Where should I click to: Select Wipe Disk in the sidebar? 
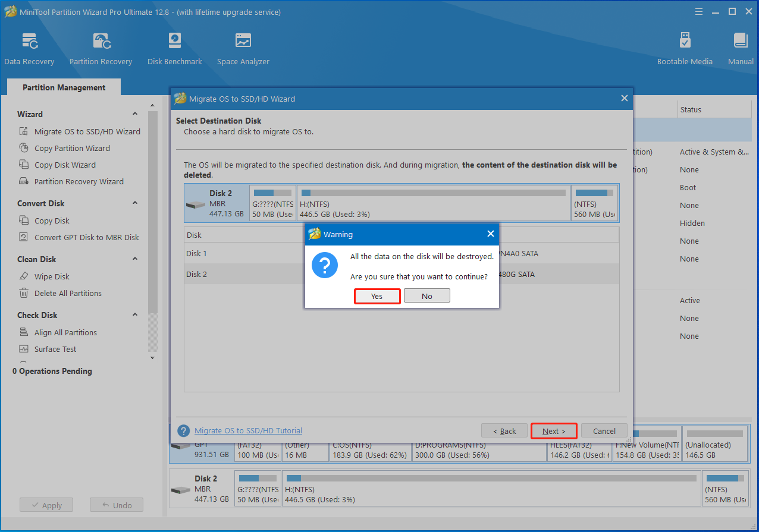click(x=52, y=276)
